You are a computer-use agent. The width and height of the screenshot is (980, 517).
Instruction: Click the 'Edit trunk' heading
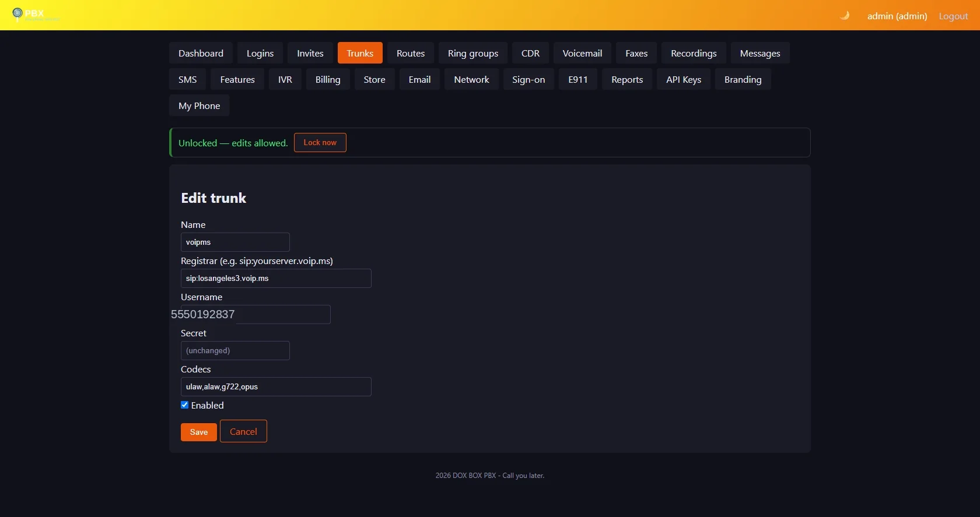(213, 198)
